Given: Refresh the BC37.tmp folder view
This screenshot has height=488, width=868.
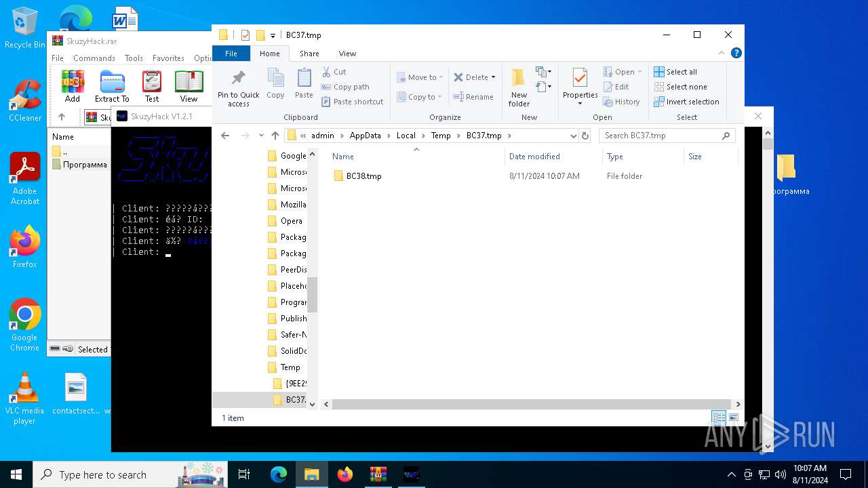Looking at the screenshot, I should tap(585, 136).
